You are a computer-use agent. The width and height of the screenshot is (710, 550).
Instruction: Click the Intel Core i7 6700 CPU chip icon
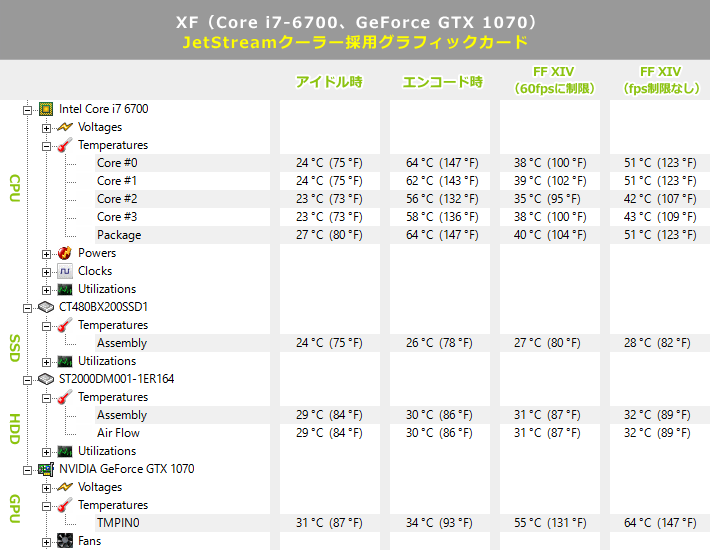click(x=46, y=109)
